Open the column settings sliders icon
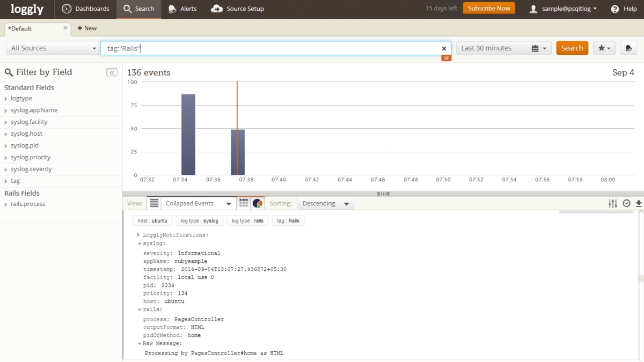644x362 pixels. (612, 203)
